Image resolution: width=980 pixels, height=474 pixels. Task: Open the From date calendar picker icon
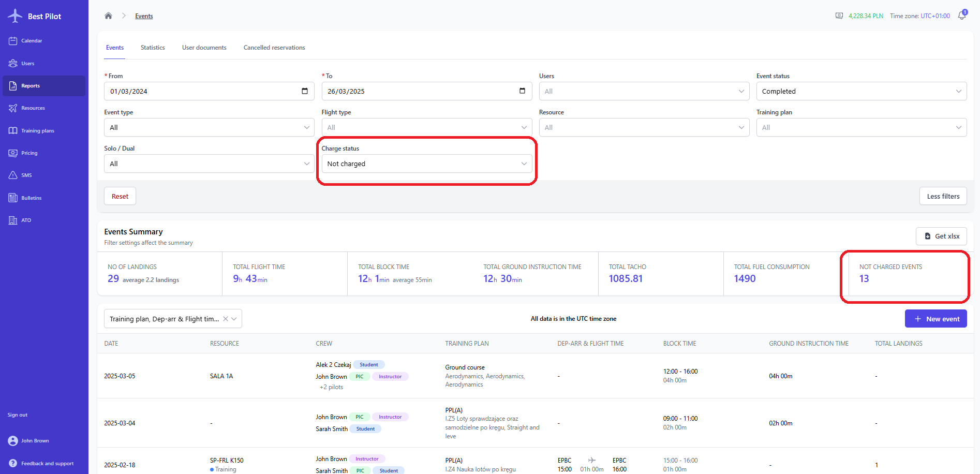305,91
